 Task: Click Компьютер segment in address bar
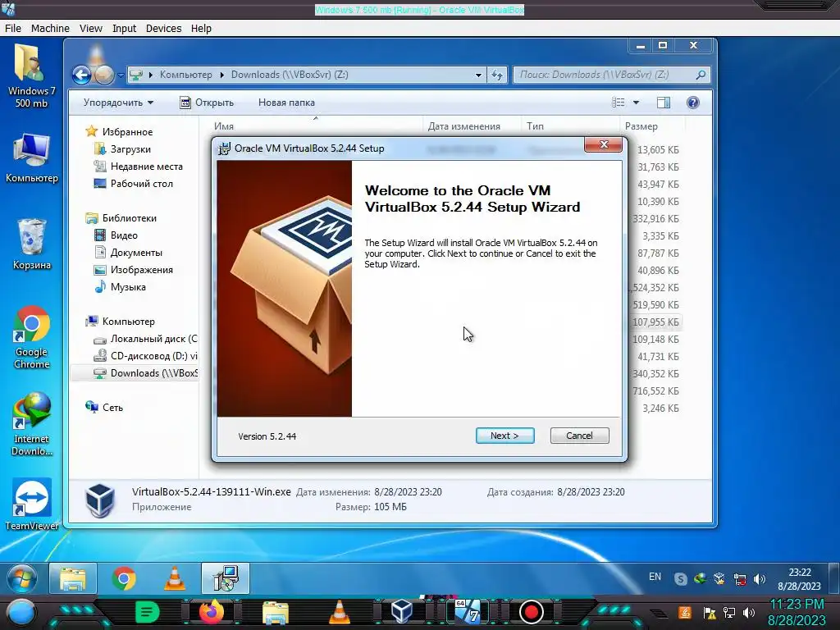pyautogui.click(x=185, y=75)
